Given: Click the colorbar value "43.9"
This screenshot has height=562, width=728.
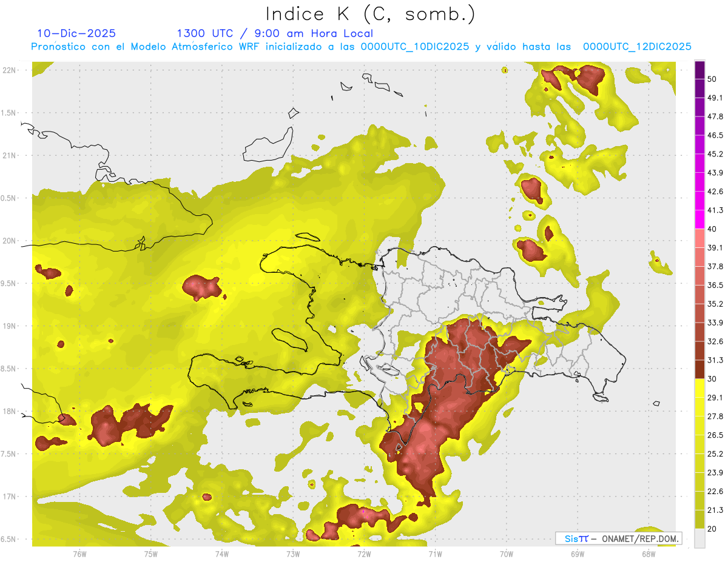Looking at the screenshot, I should 716,173.
